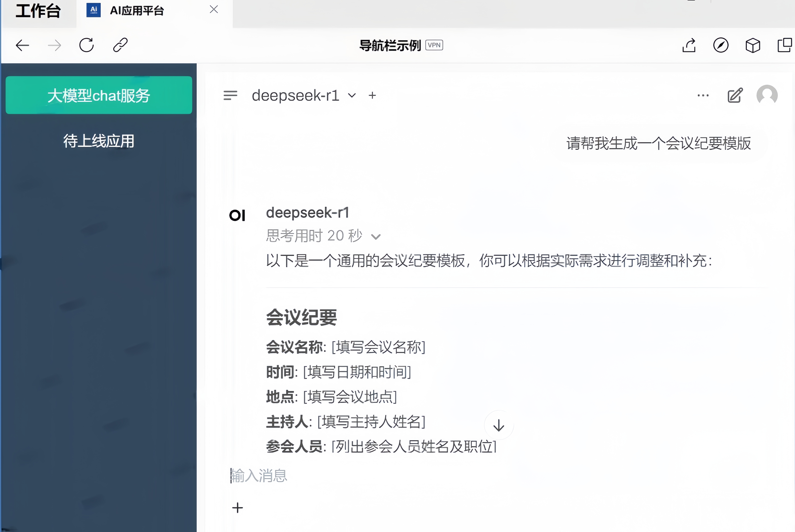This screenshot has width=795, height=532.
Task: Open the compass browser icon
Action: pos(721,45)
